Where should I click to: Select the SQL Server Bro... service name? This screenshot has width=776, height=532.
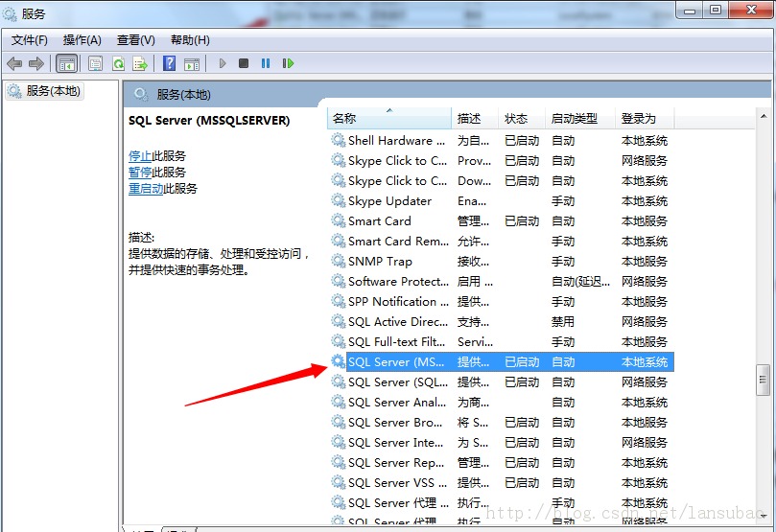pos(395,422)
